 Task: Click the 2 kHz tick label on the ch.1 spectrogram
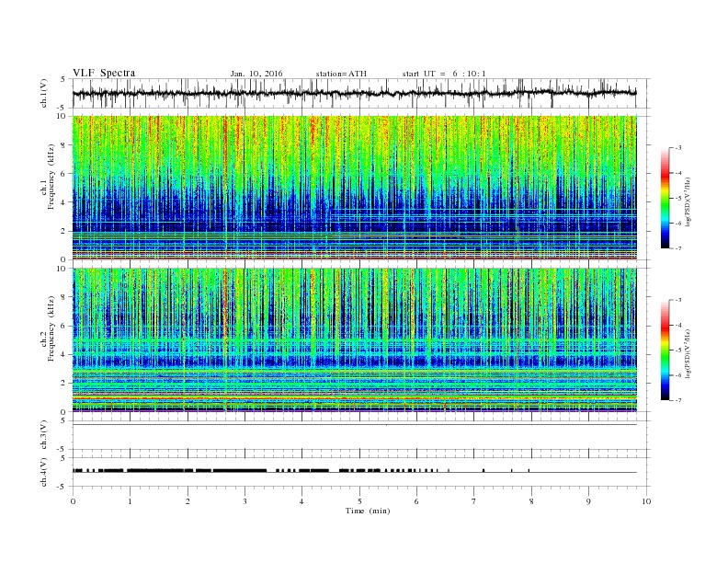64,231
